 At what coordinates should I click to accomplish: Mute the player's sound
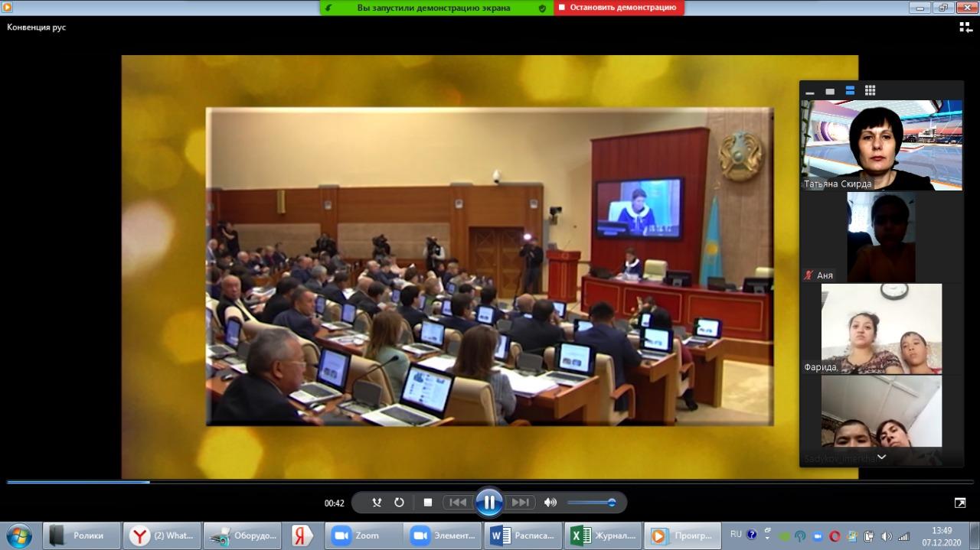550,503
